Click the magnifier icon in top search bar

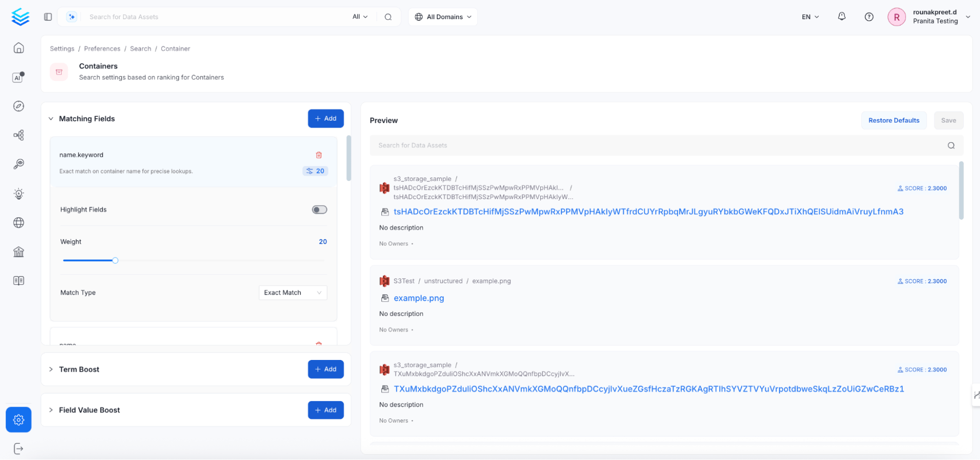[388, 17]
